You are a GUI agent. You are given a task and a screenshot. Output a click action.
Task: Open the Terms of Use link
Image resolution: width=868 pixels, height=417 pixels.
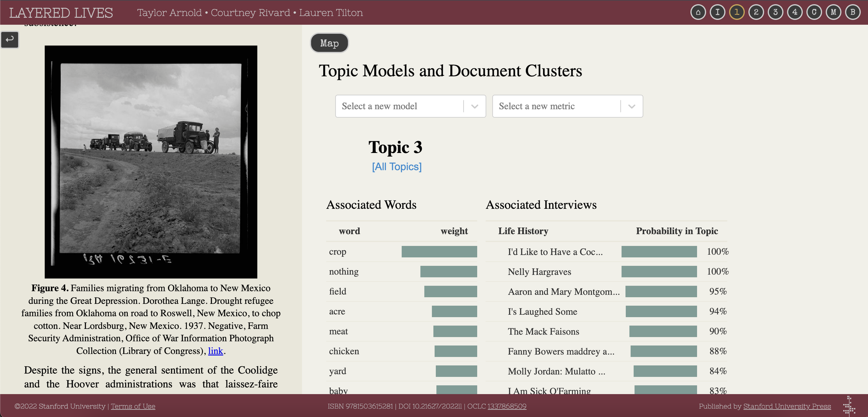pos(133,406)
